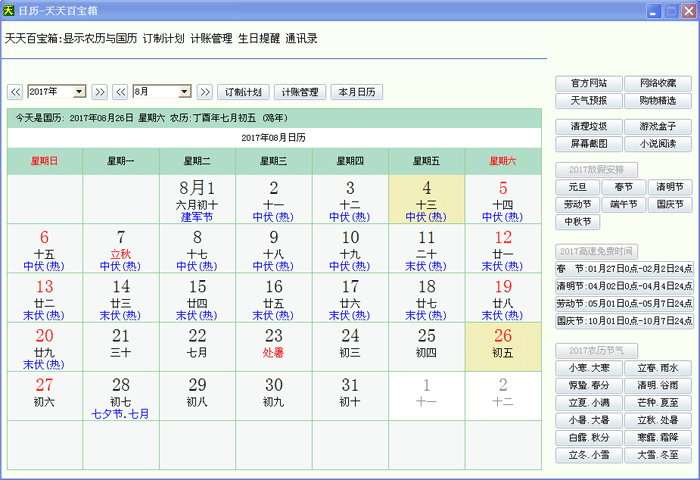The height and width of the screenshot is (480, 700).
Task: Open 官方网站 link button
Action: click(588, 83)
